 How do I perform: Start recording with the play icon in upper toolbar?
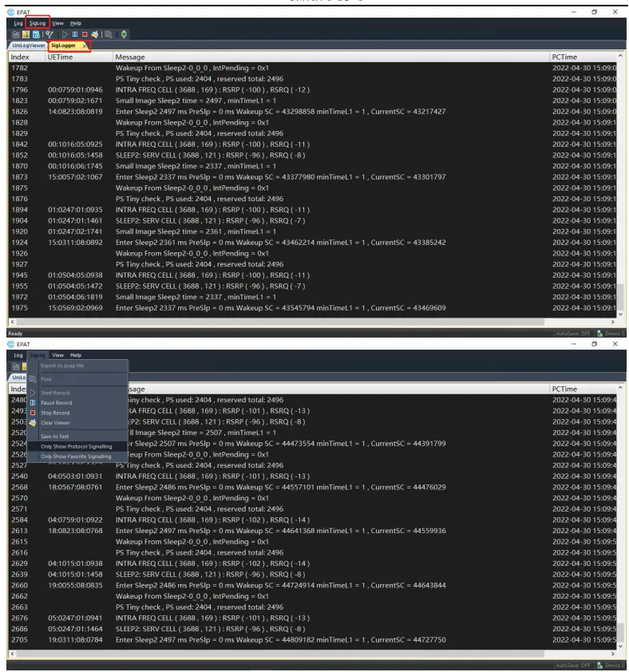coord(65,34)
